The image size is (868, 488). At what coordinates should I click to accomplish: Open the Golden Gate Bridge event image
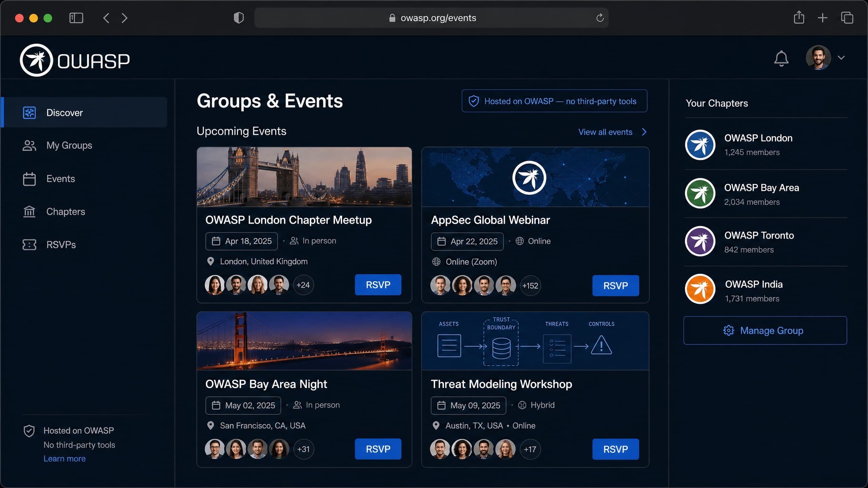pyautogui.click(x=304, y=341)
